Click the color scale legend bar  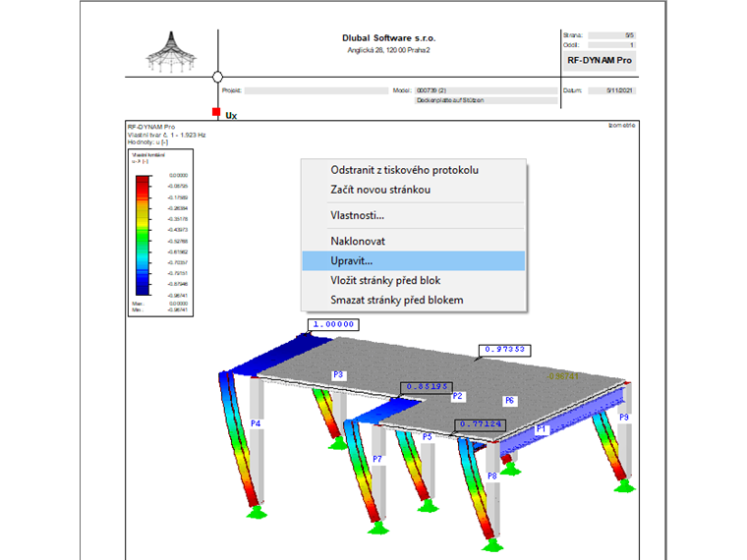click(143, 236)
